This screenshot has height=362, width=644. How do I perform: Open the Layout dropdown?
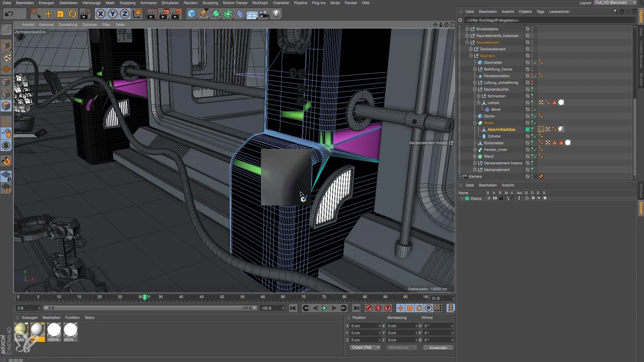point(616,3)
